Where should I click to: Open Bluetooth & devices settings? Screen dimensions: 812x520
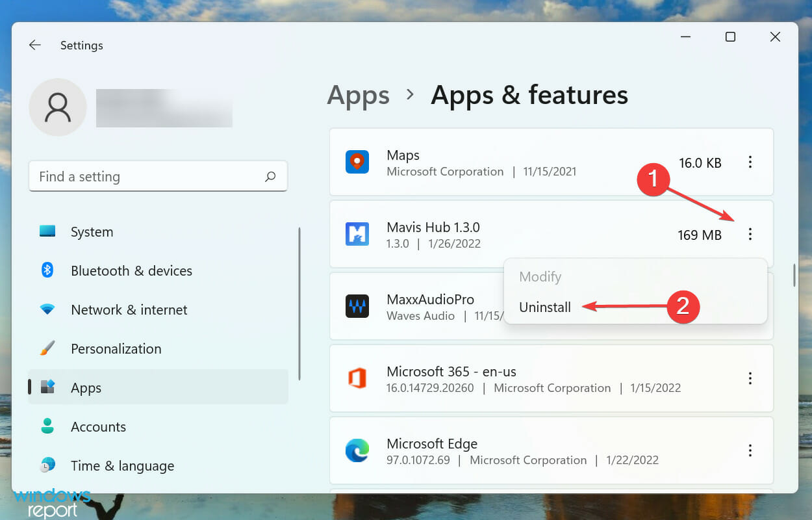pos(158,271)
